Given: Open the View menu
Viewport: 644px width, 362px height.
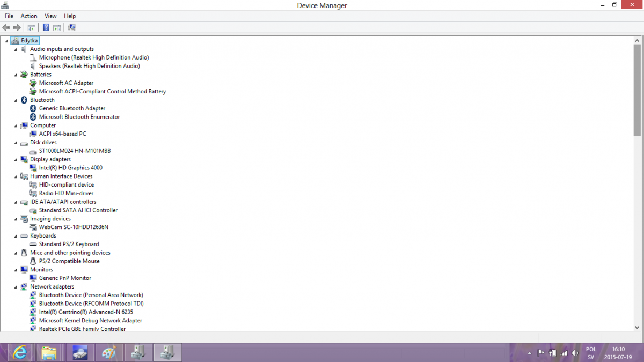Looking at the screenshot, I should click(x=50, y=16).
